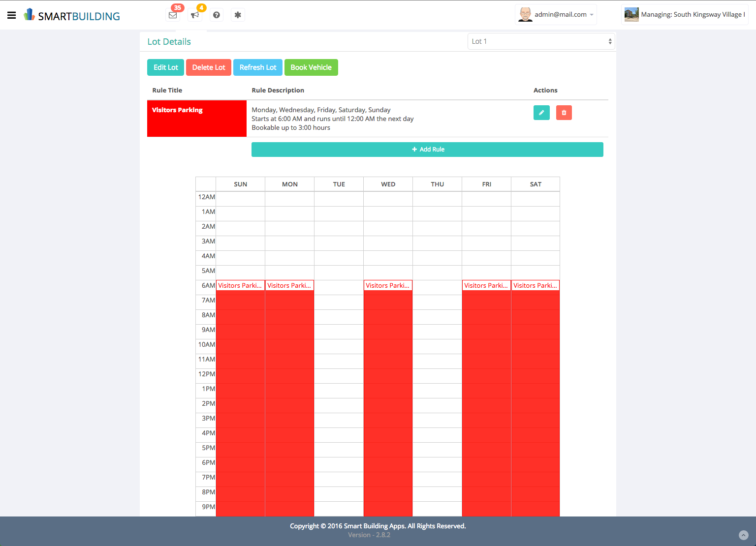Click the asterisk services icon
756x546 pixels.
pos(238,15)
